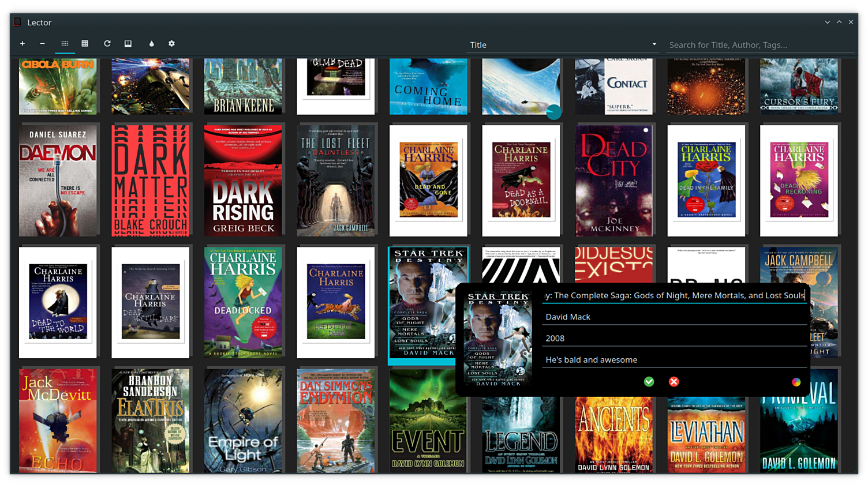Click the minus icon to remove selected book
The width and height of the screenshot is (868, 488).
click(42, 44)
